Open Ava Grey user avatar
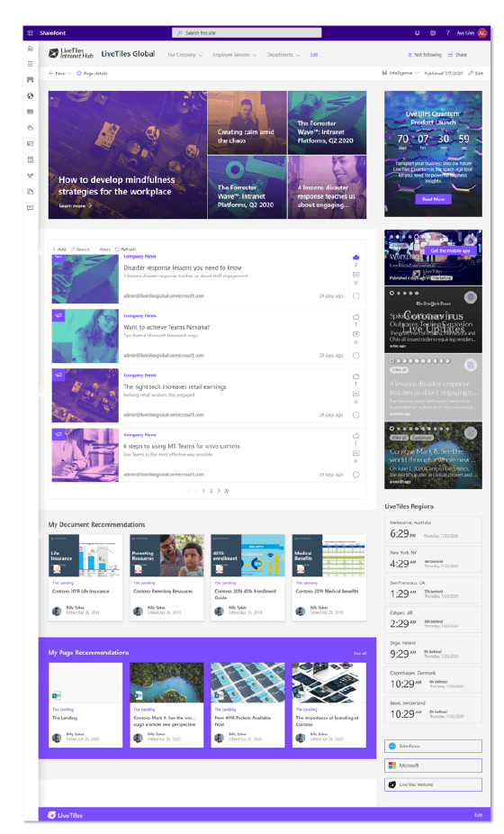Screen dimensions: 504x834 click(x=481, y=33)
